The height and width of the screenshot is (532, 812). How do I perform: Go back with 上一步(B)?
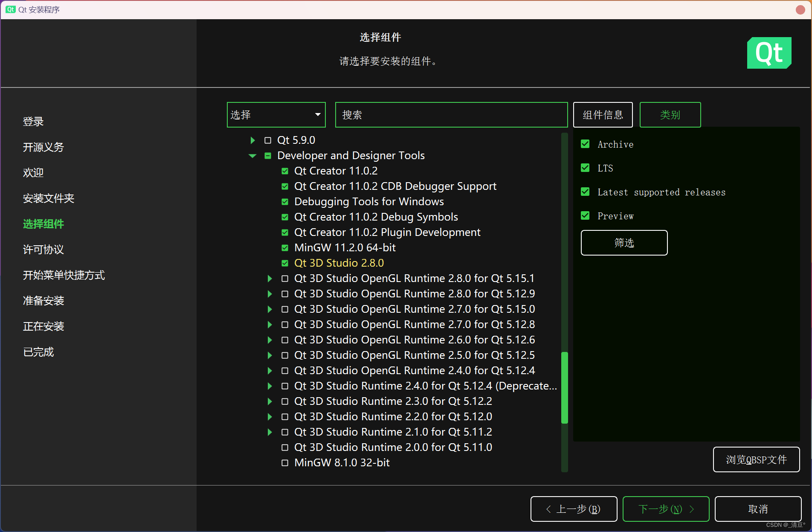point(574,509)
